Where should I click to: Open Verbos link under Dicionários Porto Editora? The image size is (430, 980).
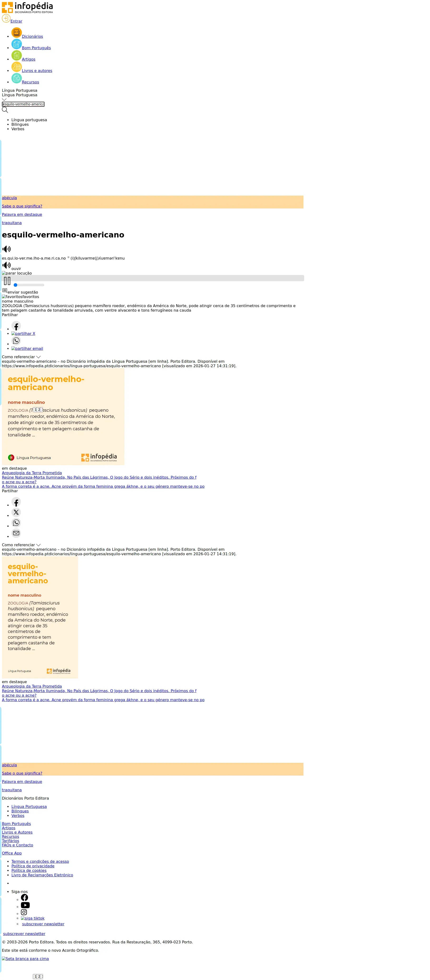pos(18,816)
